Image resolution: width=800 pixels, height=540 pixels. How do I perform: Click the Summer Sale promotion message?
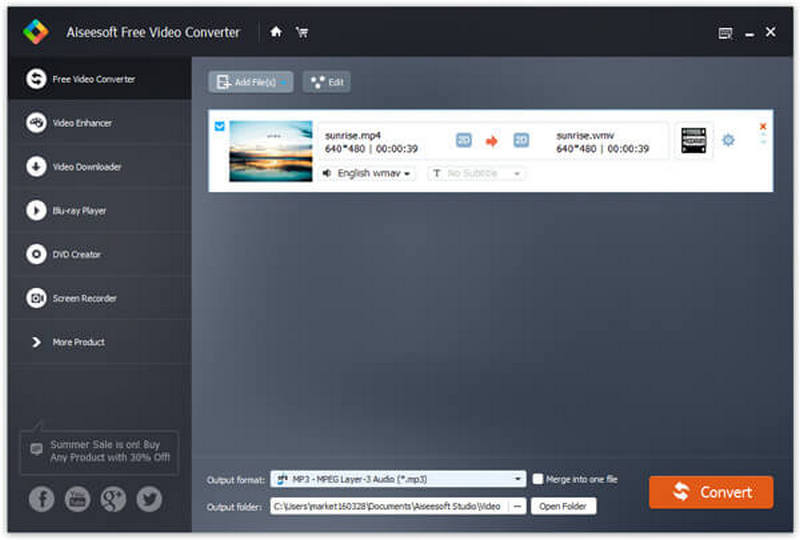99,452
